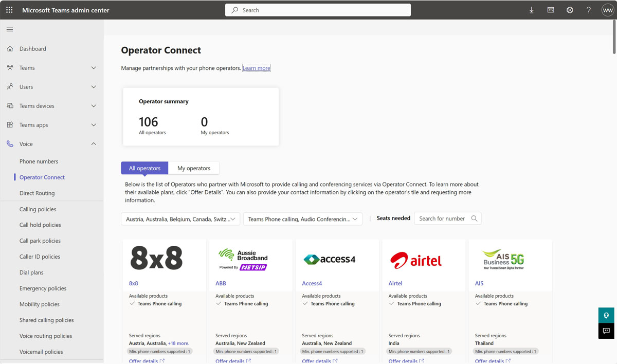Open the 8x8 operator name link
Screen dimensions: 617x364
134,283
